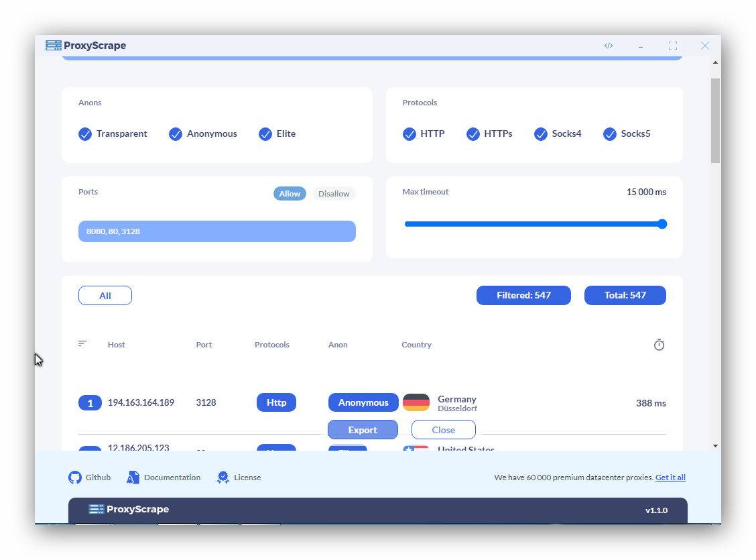Click the Documentation file icon

133,478
